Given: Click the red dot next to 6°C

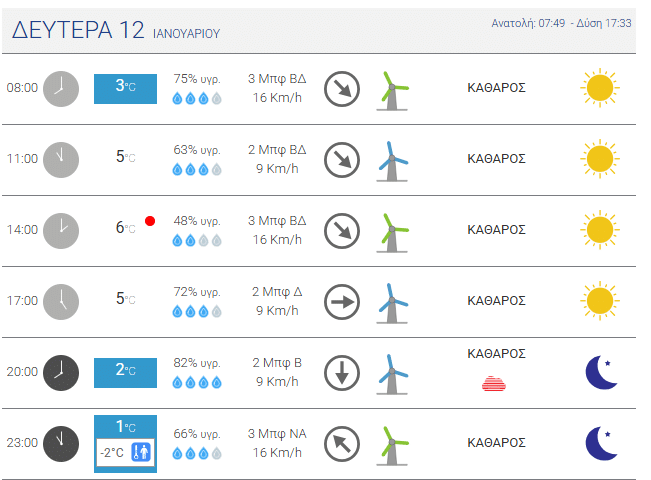Looking at the screenshot, I should 151,221.
